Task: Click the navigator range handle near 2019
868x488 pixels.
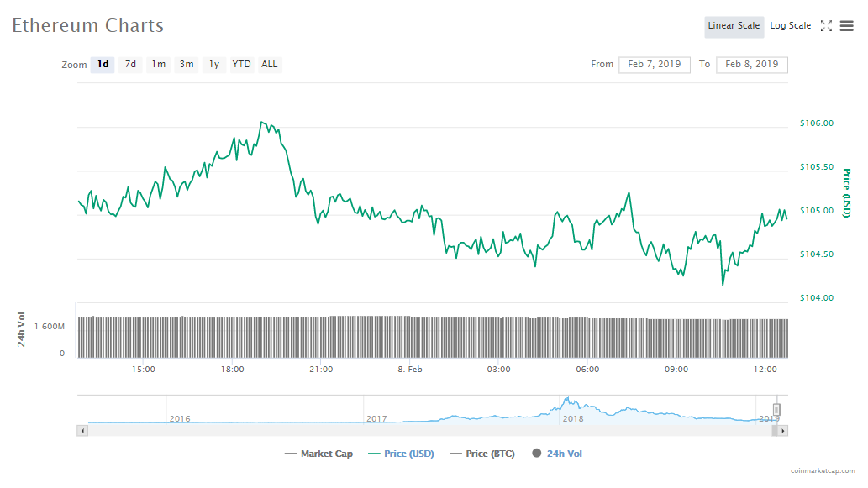Action: (x=777, y=410)
